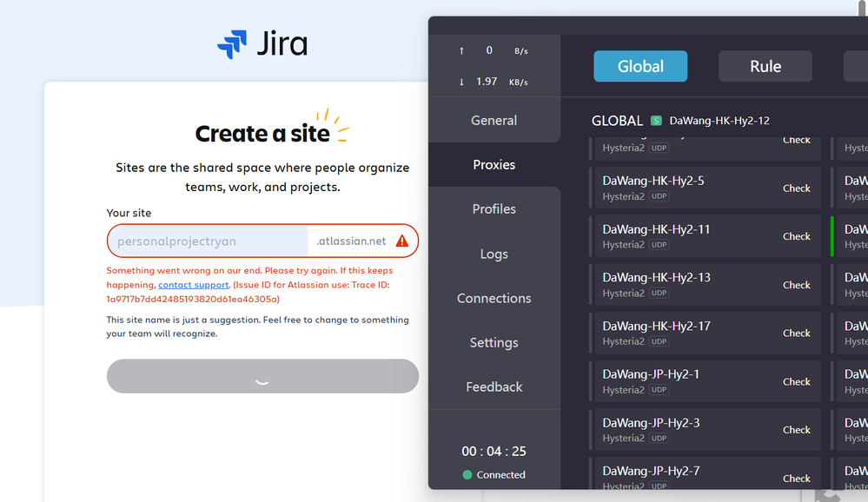Screen dimensions: 868x502
Task: Click the UDP badge on DaWang-JP-Hy2-1
Action: tap(659, 390)
